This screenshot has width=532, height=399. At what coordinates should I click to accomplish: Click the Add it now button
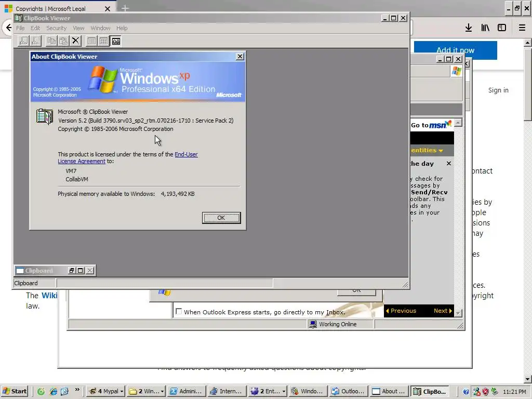click(455, 50)
